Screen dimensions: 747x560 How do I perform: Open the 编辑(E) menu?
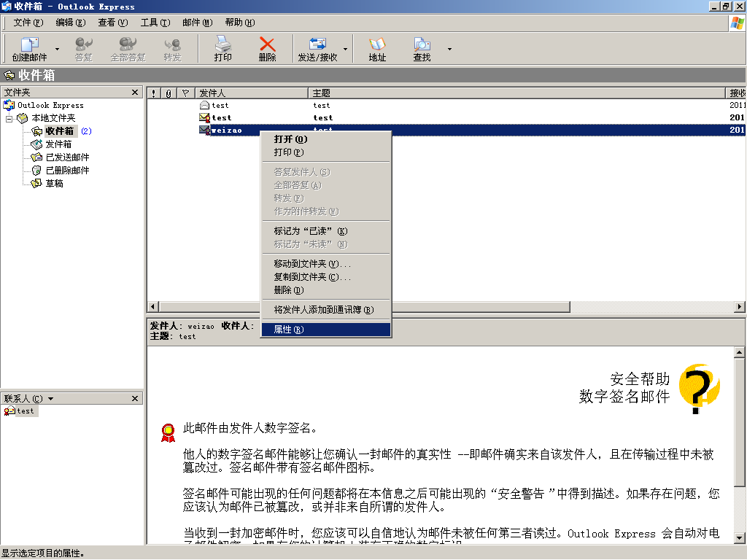[71, 23]
